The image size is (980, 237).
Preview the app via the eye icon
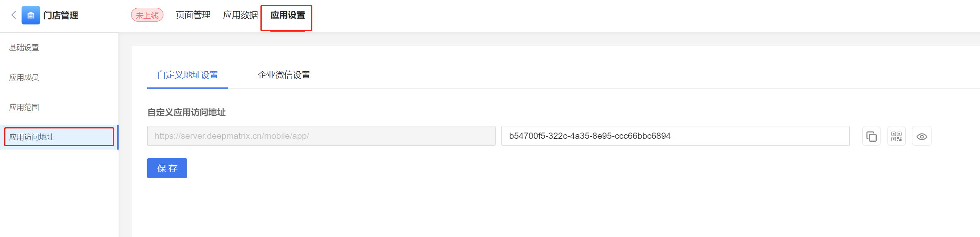(x=922, y=136)
